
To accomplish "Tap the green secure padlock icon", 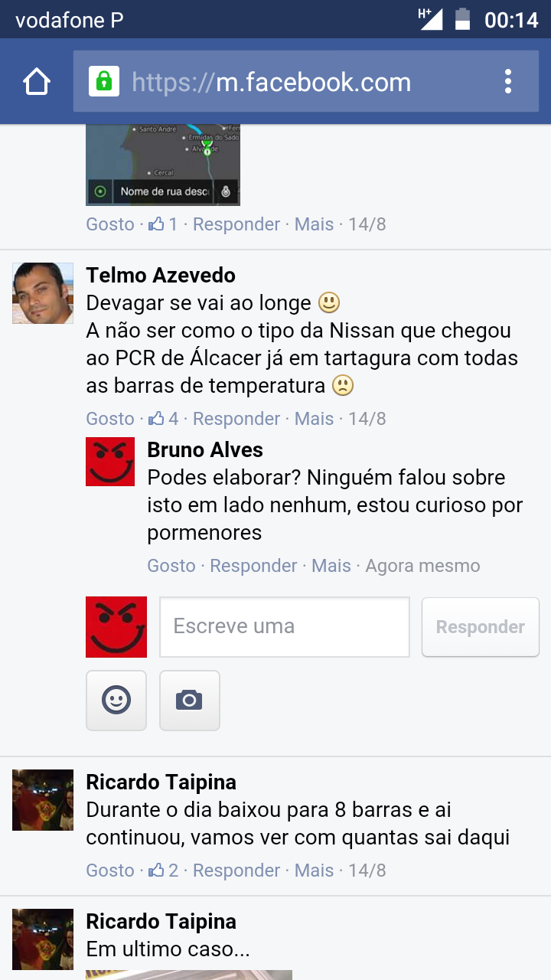I will (104, 81).
